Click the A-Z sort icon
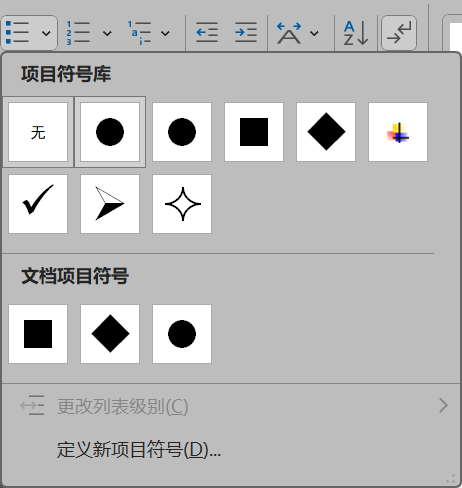This screenshot has width=462, height=488. (x=356, y=33)
